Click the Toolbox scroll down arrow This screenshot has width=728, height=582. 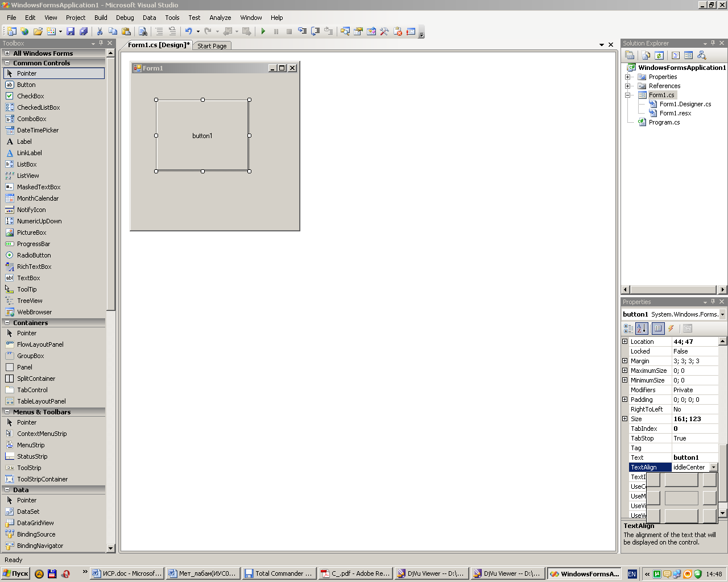pos(110,548)
